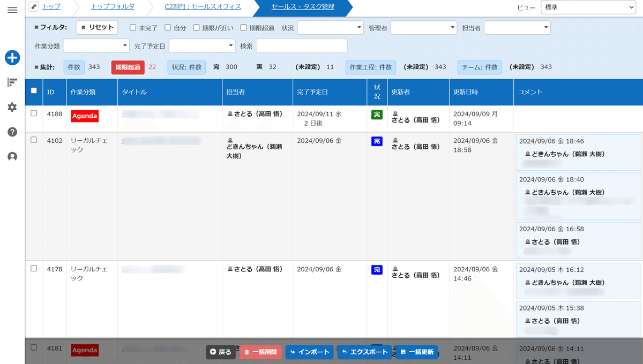
Task: Select the checkbox for row ID 4178
Action: 34,269
